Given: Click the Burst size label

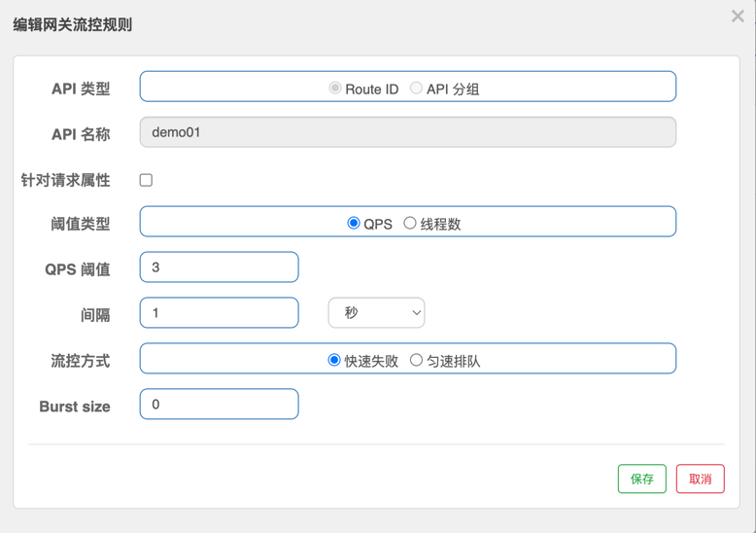Looking at the screenshot, I should (x=75, y=407).
